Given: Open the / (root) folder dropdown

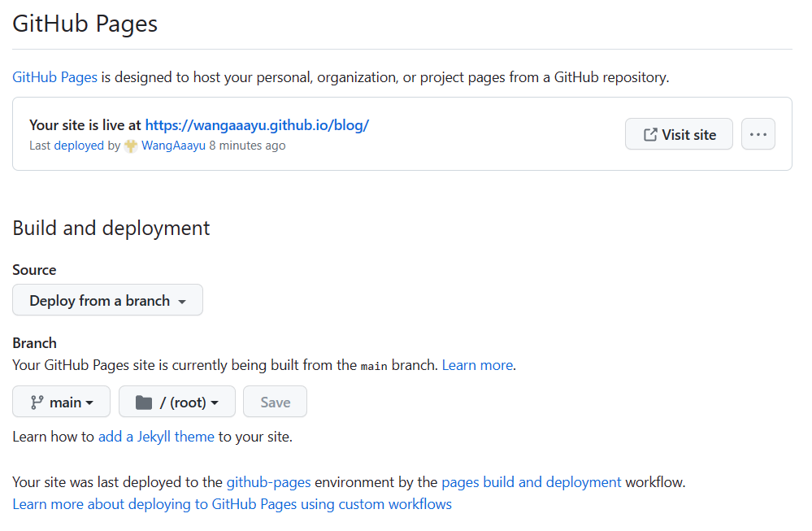Looking at the screenshot, I should (177, 402).
